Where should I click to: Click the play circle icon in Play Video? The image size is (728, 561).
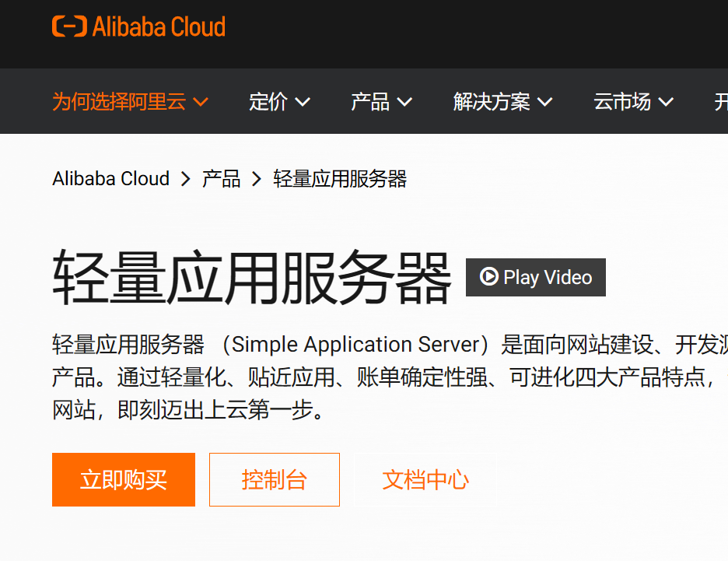[x=489, y=276]
